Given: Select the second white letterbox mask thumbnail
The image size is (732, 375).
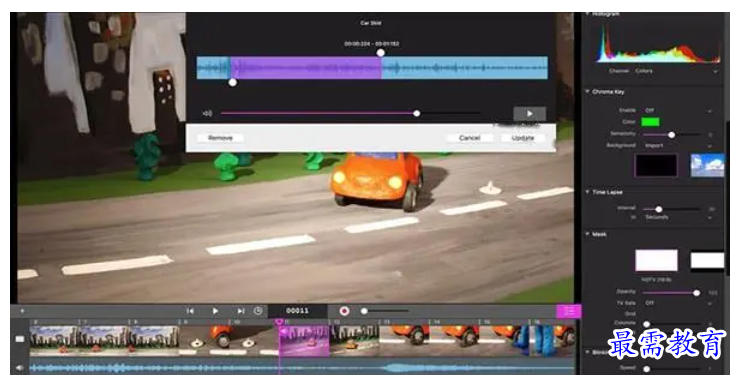Looking at the screenshot, I should (x=707, y=260).
